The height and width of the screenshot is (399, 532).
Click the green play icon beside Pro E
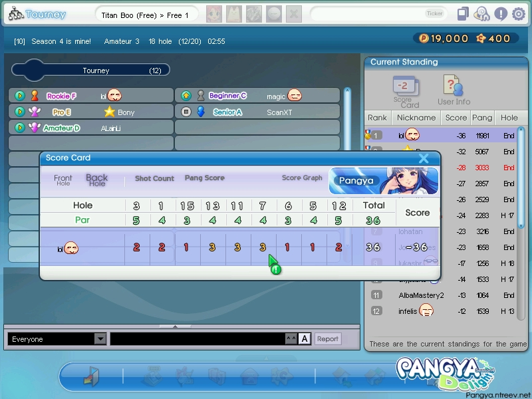click(x=20, y=111)
